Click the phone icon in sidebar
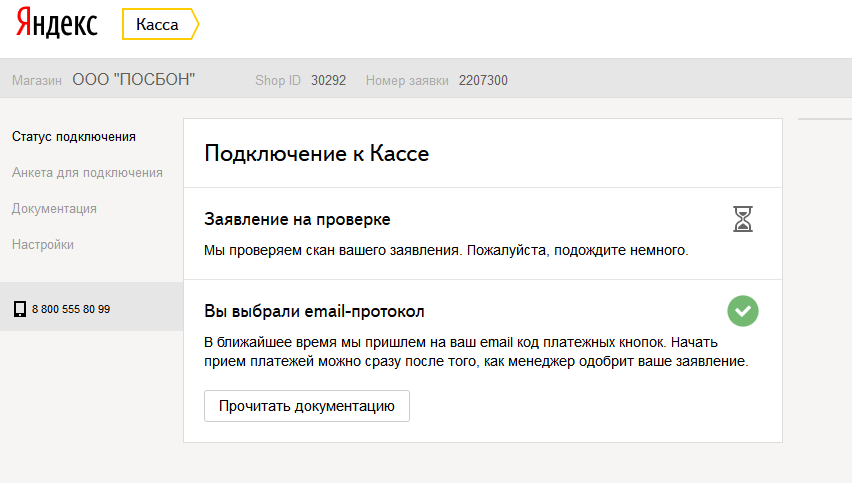Viewport: 852px width, 483px height. (x=19, y=309)
